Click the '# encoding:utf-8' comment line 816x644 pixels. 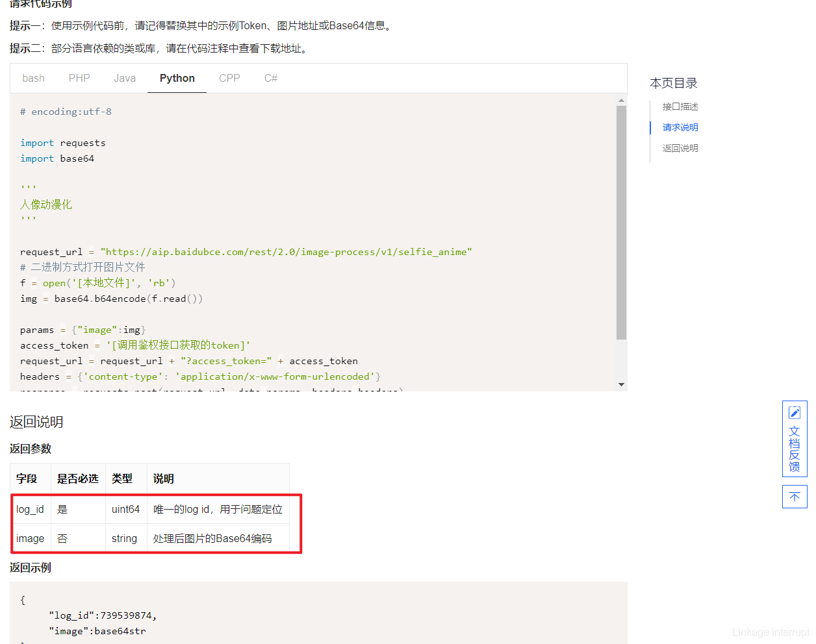coord(66,112)
